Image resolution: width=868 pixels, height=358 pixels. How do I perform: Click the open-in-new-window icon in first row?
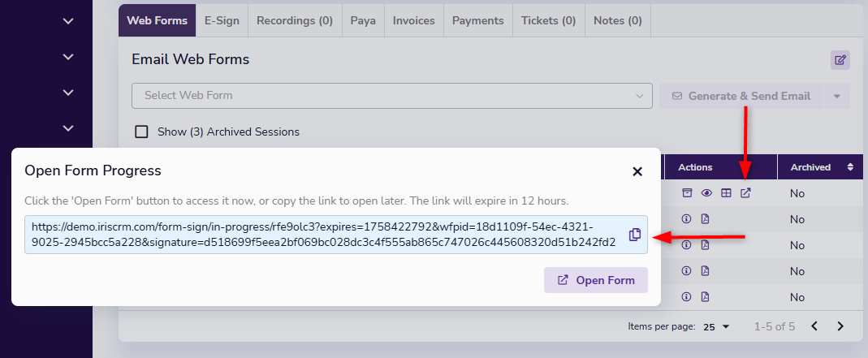[x=746, y=193]
